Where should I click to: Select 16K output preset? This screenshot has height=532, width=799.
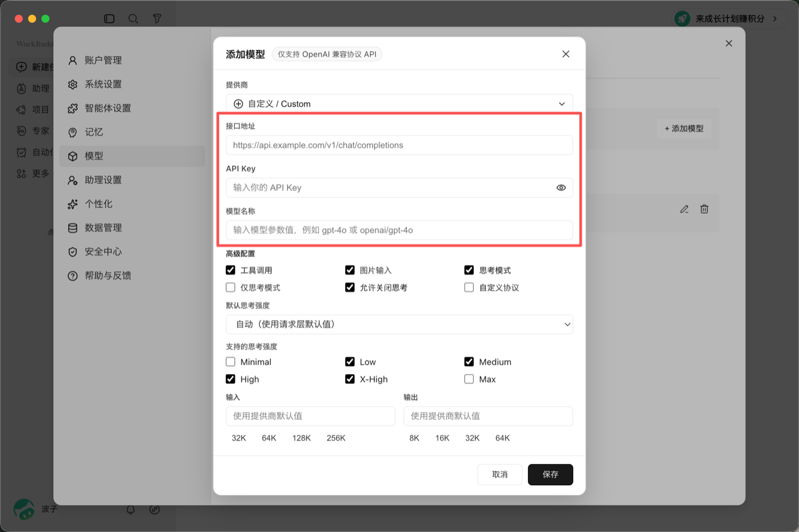tap(443, 438)
